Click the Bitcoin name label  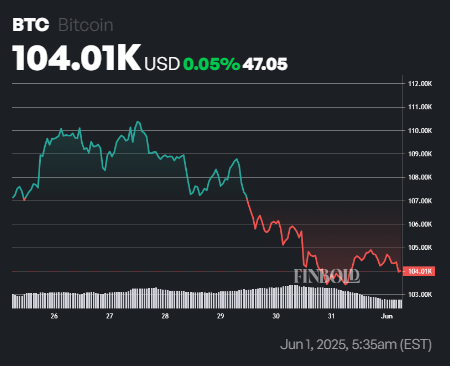click(x=86, y=25)
